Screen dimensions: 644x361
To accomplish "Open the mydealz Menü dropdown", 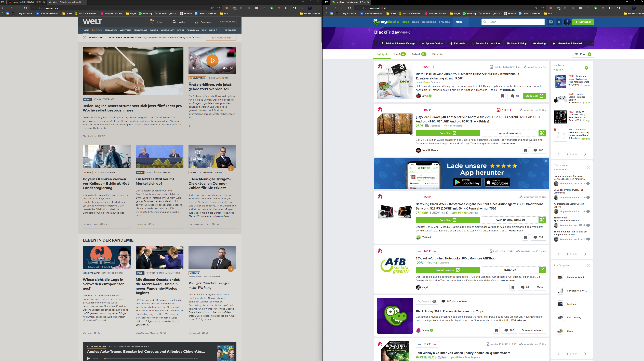I will point(461,22).
